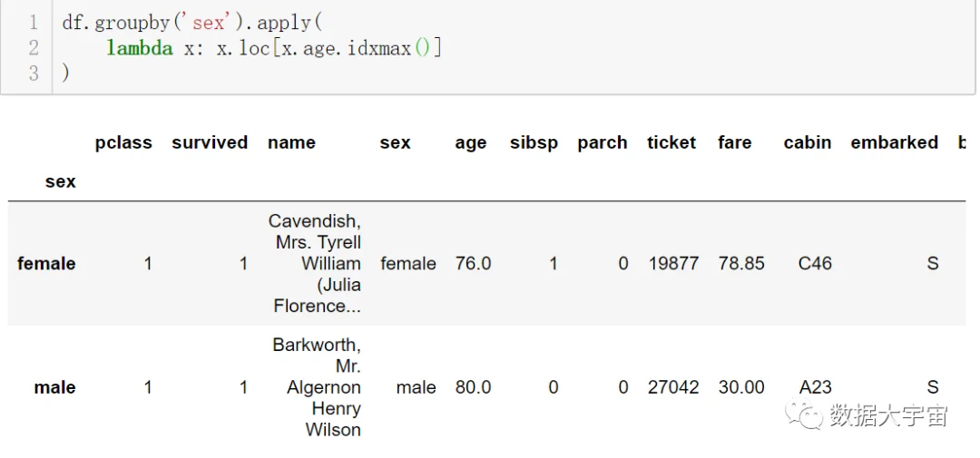Viewport: 980px width, 458px height.
Task: Click the fare value 78.85
Action: tap(741, 264)
